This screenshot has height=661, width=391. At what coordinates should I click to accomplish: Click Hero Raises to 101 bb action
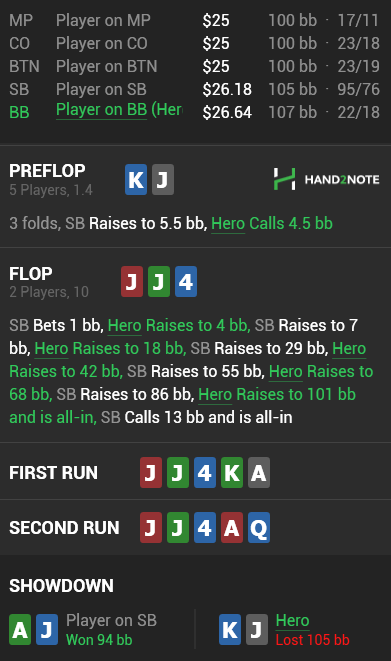[182, 406]
